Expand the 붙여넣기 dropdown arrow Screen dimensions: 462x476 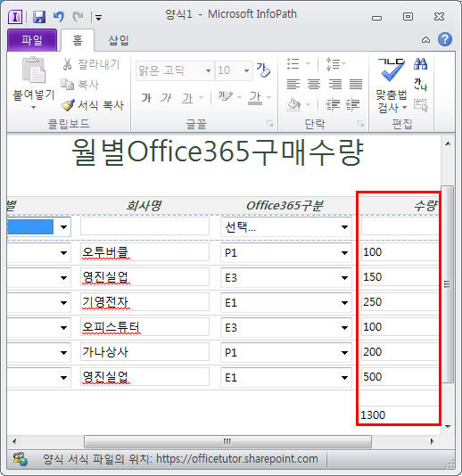coord(33,107)
